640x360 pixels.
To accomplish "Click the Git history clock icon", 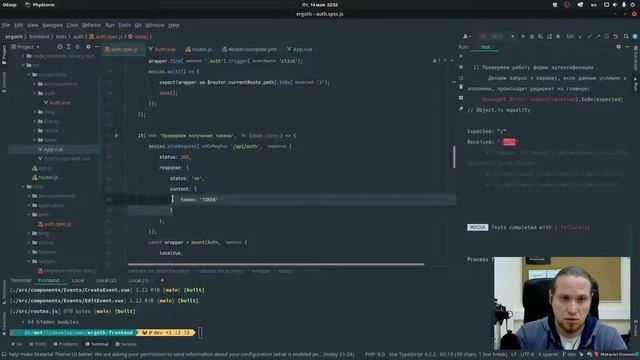I will pos(607,36).
